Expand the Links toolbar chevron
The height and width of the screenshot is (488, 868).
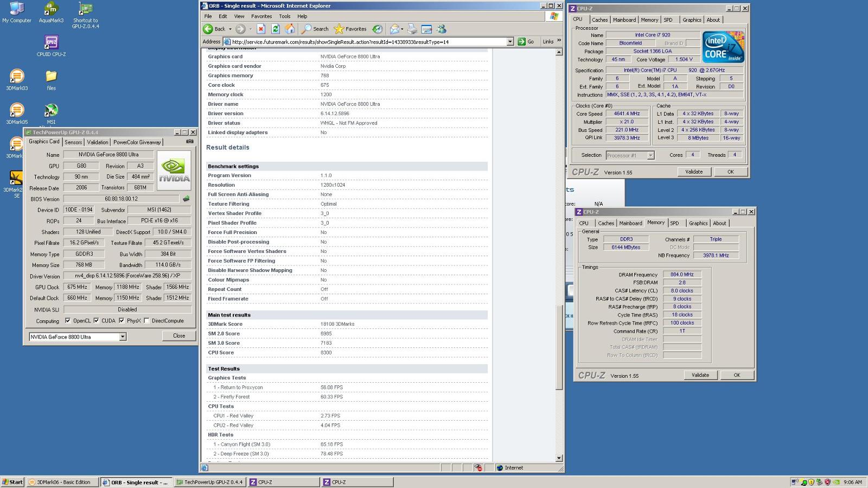click(x=559, y=41)
